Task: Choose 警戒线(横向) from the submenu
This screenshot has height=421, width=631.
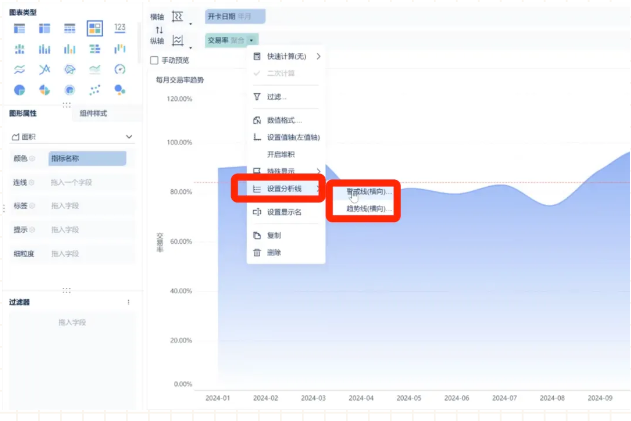Action: click(366, 190)
